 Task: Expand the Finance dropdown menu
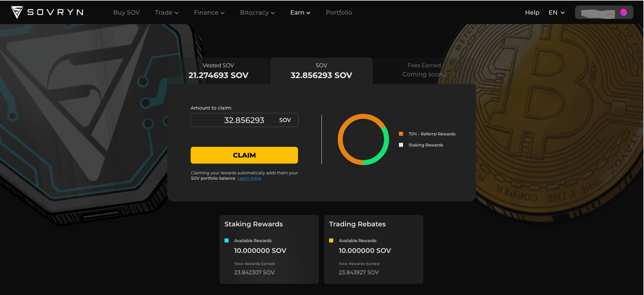point(209,13)
